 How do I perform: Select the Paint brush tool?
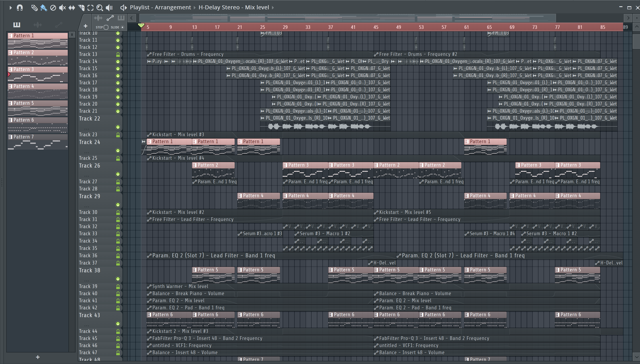pos(44,8)
